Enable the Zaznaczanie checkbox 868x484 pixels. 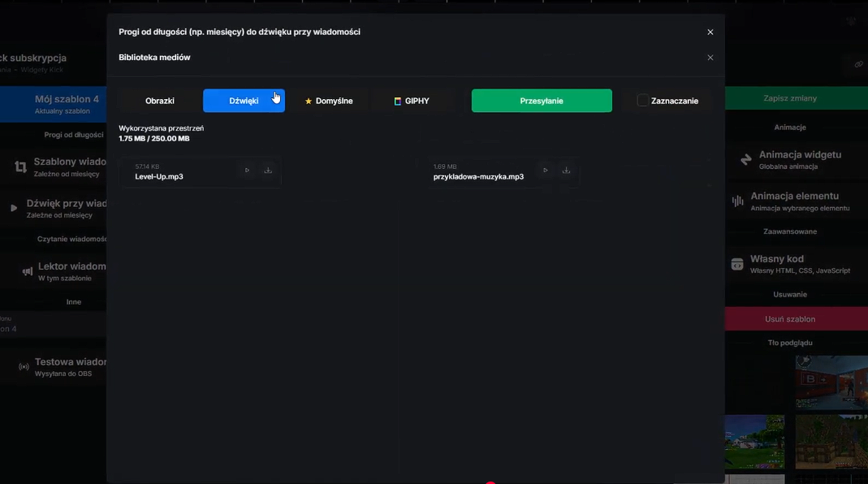[x=642, y=101]
